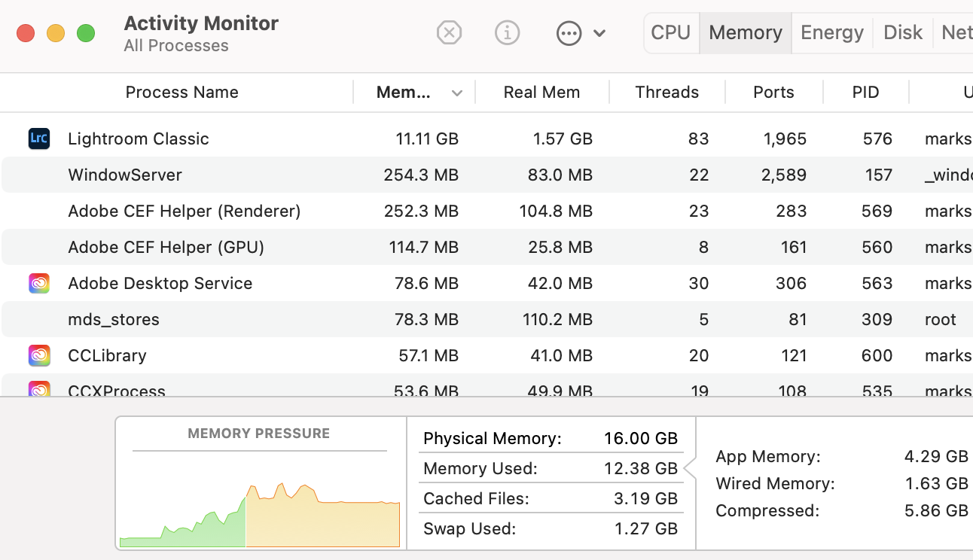Image resolution: width=973 pixels, height=560 pixels.
Task: Select the Lightroom Classic process row
Action: pyautogui.click(x=486, y=138)
